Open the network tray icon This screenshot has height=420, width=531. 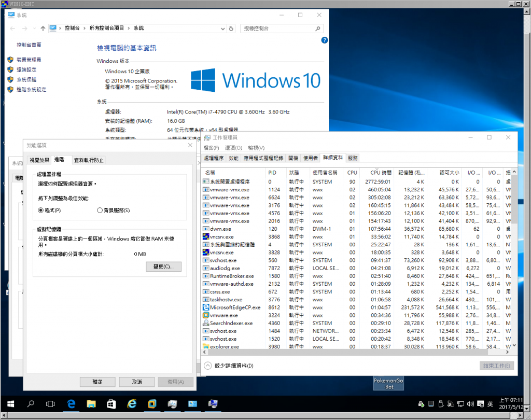(460, 404)
